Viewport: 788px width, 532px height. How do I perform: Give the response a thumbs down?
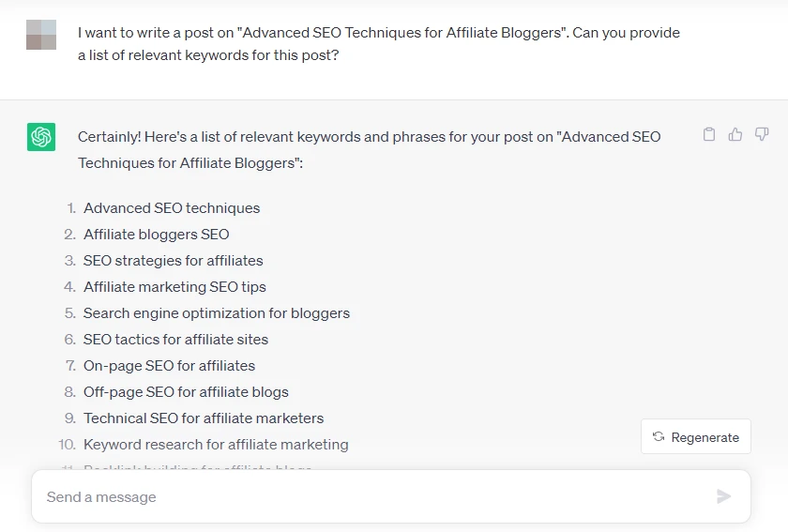762,135
